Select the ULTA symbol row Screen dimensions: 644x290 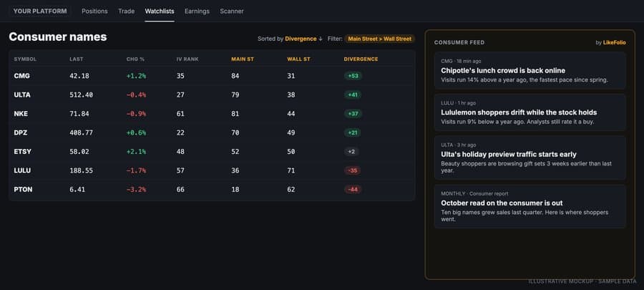pyautogui.click(x=212, y=95)
